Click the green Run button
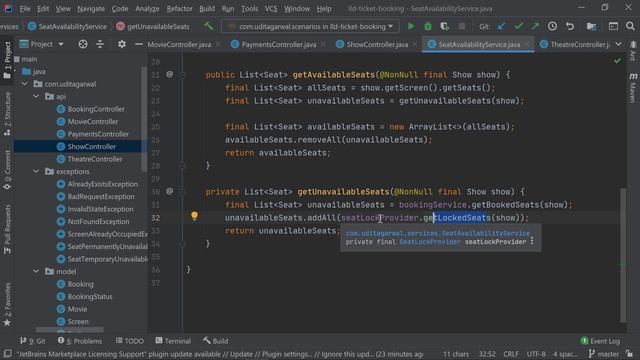The height and width of the screenshot is (360, 640). tap(411, 27)
